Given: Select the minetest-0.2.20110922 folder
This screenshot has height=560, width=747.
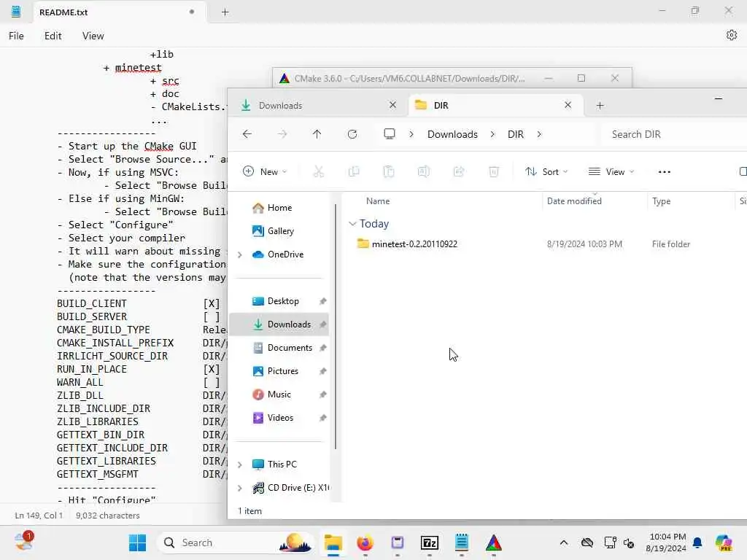Looking at the screenshot, I should tap(414, 244).
